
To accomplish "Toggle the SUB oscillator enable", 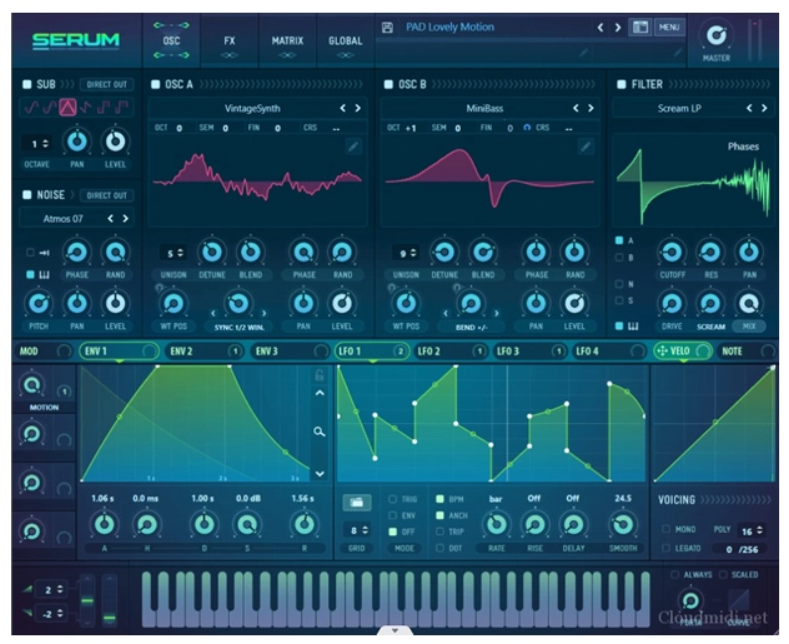I will click(27, 85).
